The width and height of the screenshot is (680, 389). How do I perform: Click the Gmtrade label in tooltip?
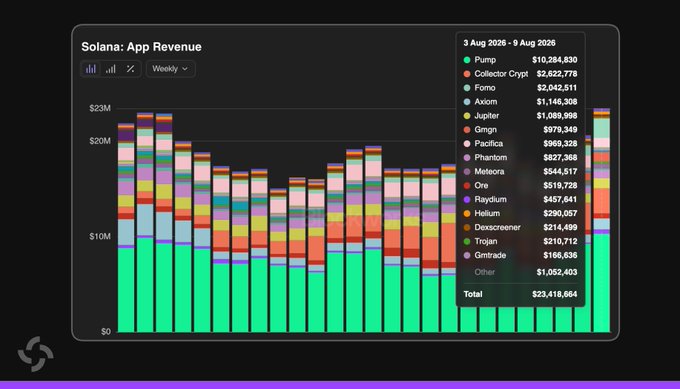[490, 255]
